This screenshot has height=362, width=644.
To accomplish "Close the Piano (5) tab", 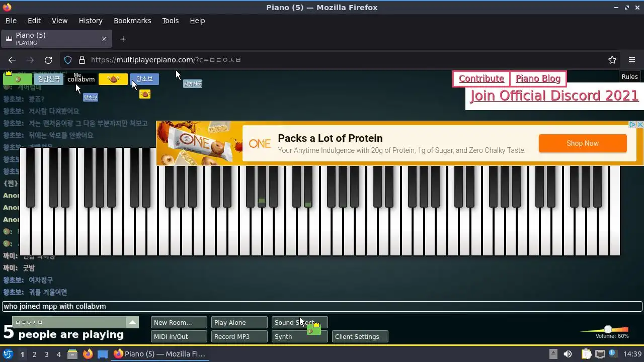I will coord(104,39).
